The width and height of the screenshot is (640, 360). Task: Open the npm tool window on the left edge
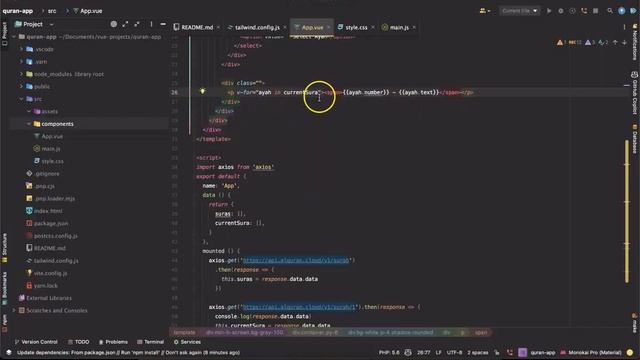[4, 323]
